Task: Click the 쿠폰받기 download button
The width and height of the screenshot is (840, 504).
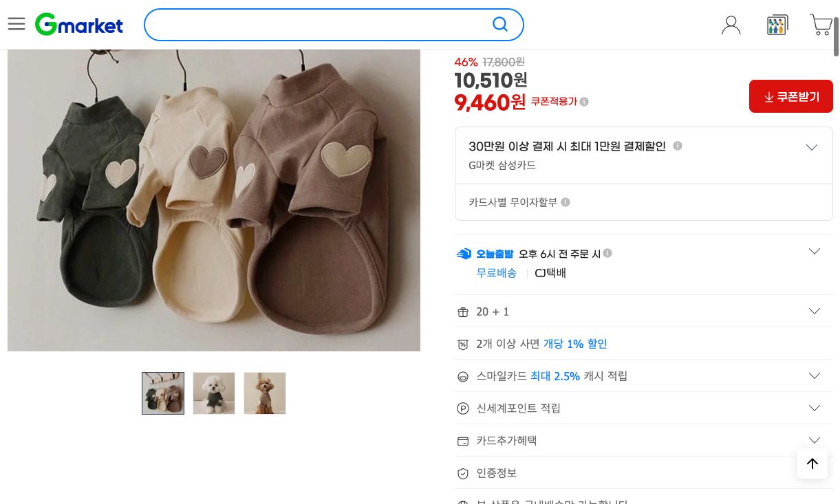Action: 790,96
